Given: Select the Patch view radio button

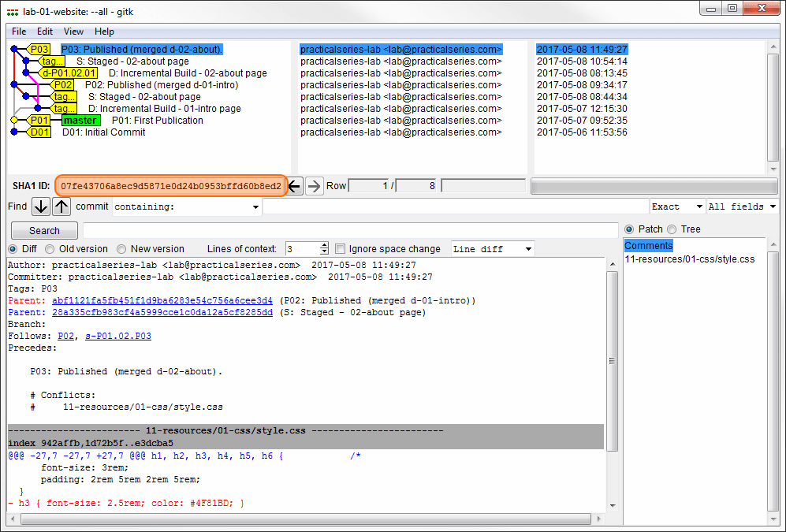Looking at the screenshot, I should tap(629, 229).
